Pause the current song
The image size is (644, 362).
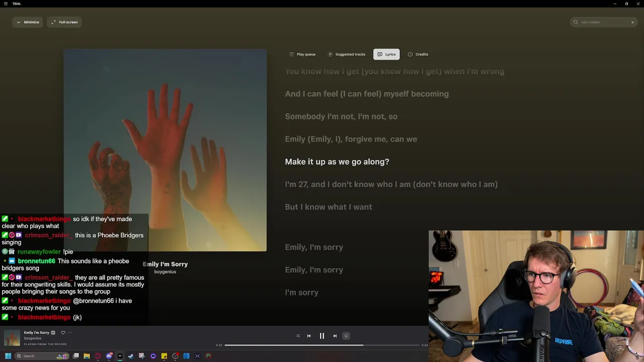click(322, 336)
